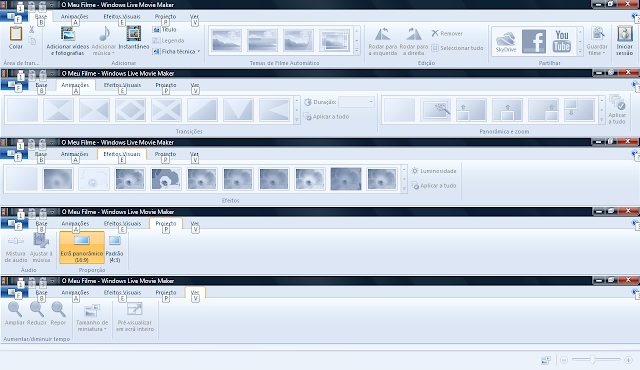Viewport: 640px width, 370px height.
Task: Expand the Panorâmica e zoom gallery arrow
Action: [601, 120]
